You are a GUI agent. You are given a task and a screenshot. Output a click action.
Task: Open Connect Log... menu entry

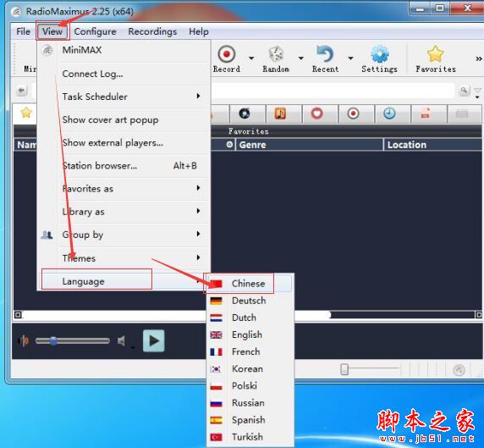pos(124,74)
